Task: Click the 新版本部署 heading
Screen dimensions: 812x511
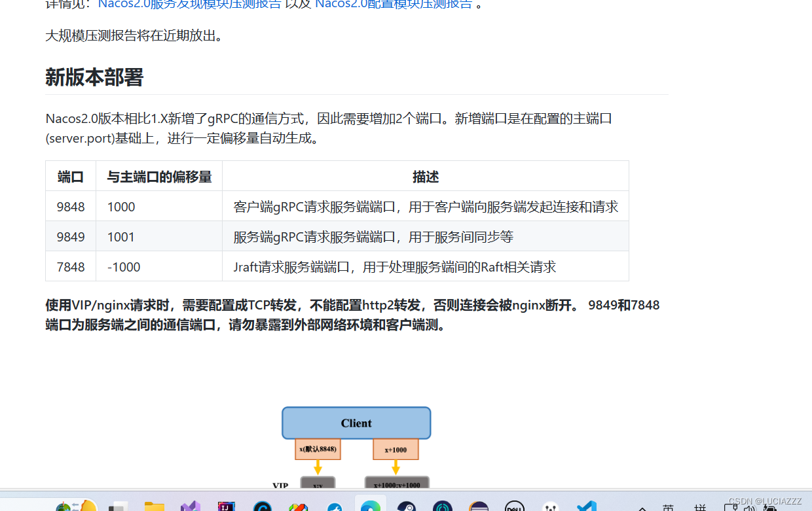Action: click(94, 77)
